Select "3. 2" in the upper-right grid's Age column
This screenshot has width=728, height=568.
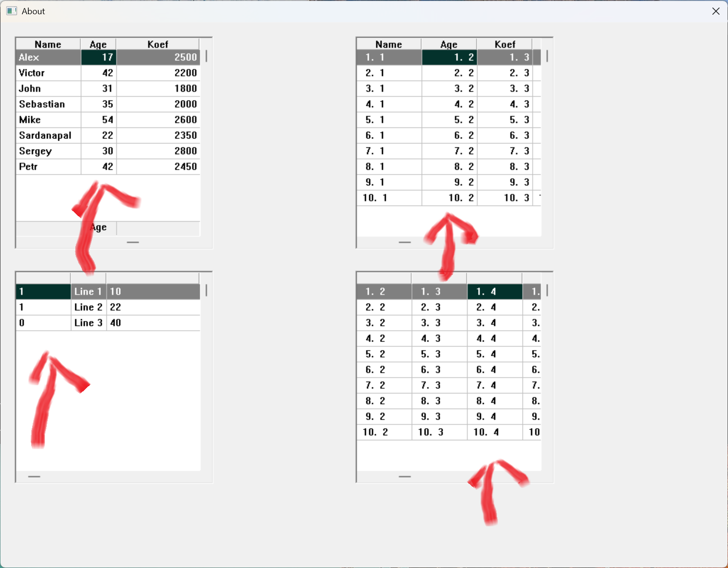(449, 89)
